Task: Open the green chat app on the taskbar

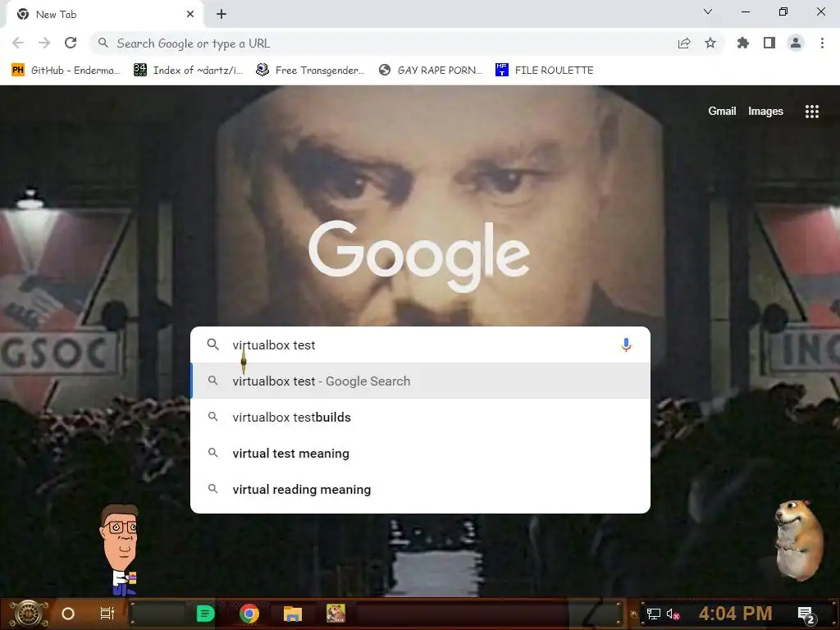Action: tap(205, 614)
